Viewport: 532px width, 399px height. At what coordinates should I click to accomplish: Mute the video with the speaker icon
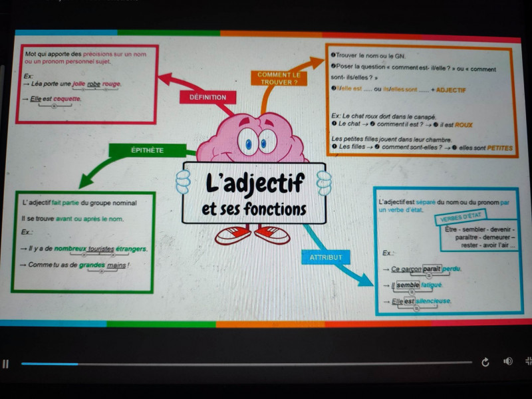coord(508,361)
